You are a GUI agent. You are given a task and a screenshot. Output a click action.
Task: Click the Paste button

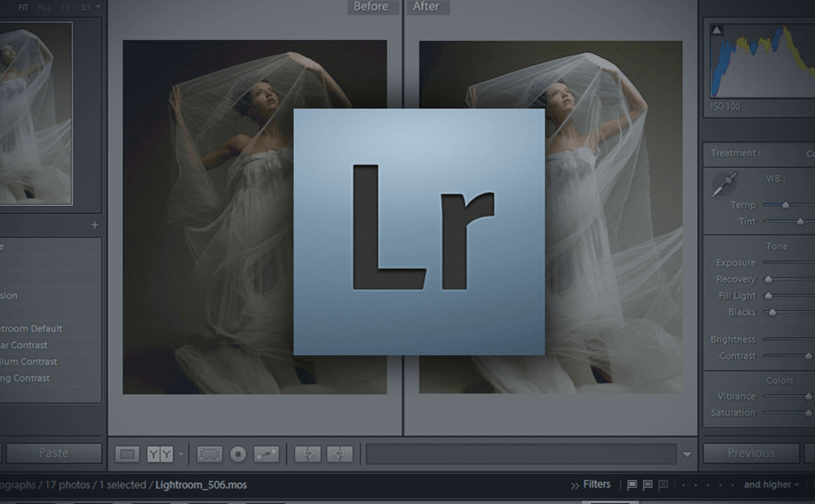[x=54, y=454]
